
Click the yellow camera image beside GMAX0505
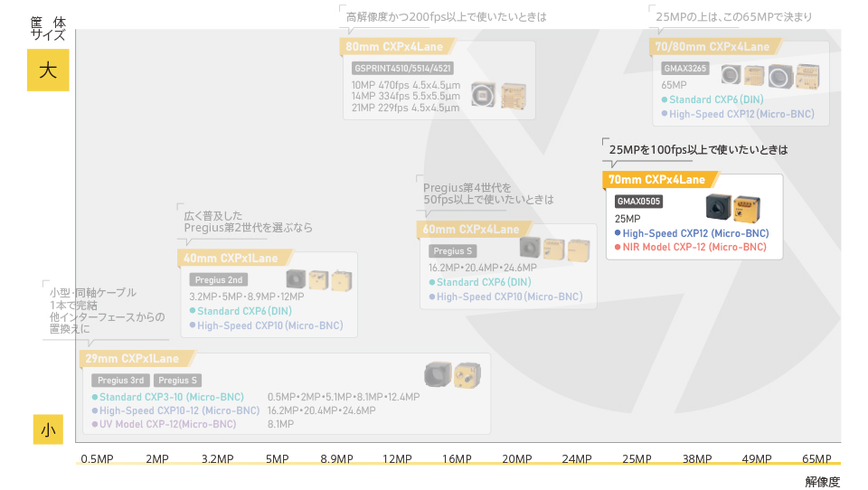(747, 208)
